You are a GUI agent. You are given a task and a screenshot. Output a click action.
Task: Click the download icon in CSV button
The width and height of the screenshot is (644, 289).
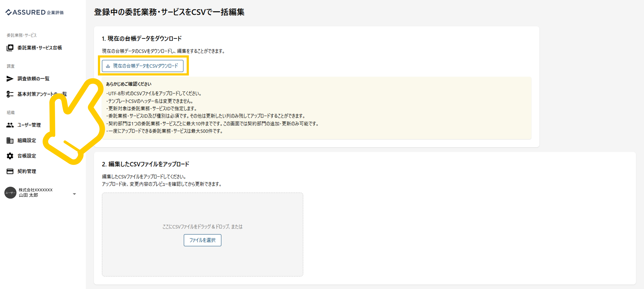click(x=108, y=66)
